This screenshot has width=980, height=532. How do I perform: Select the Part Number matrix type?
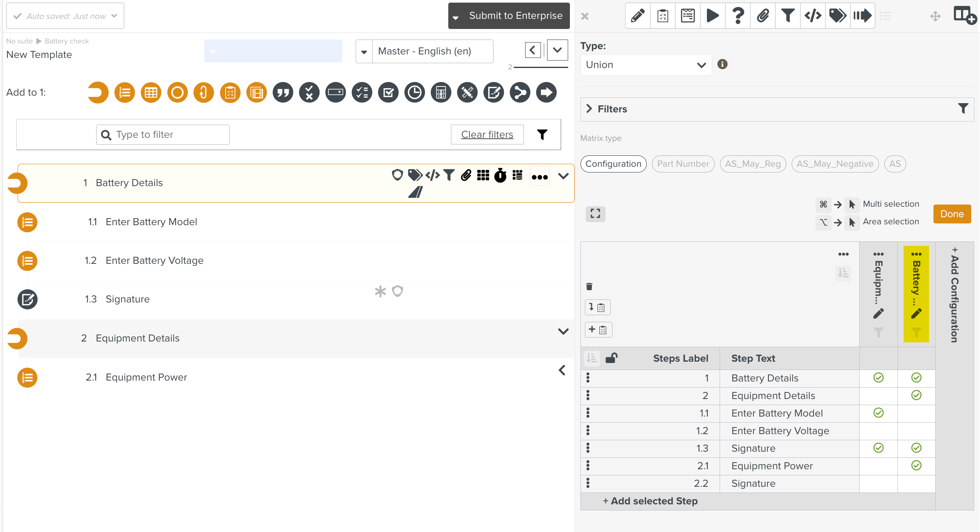coord(683,164)
